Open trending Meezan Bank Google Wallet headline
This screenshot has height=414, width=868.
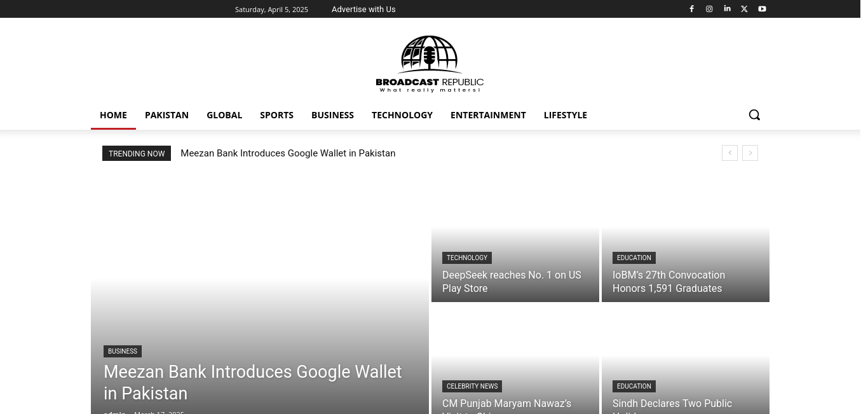[x=288, y=153]
